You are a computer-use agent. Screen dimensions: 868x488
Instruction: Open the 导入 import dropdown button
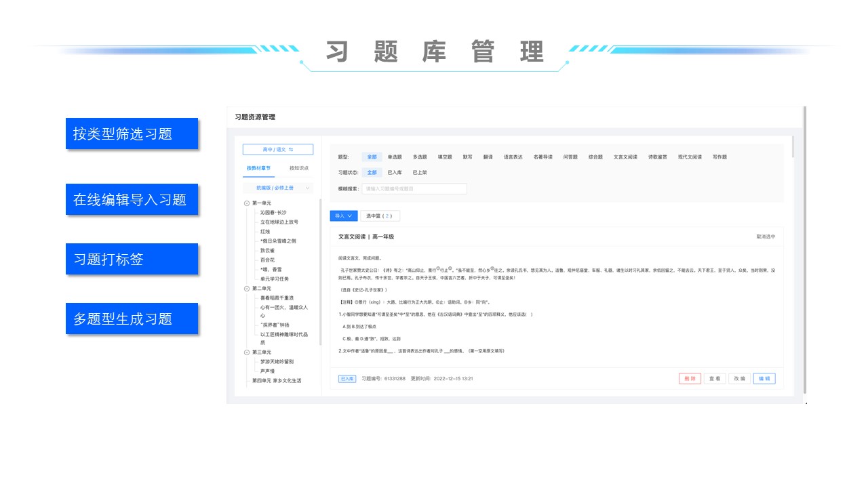click(x=343, y=216)
